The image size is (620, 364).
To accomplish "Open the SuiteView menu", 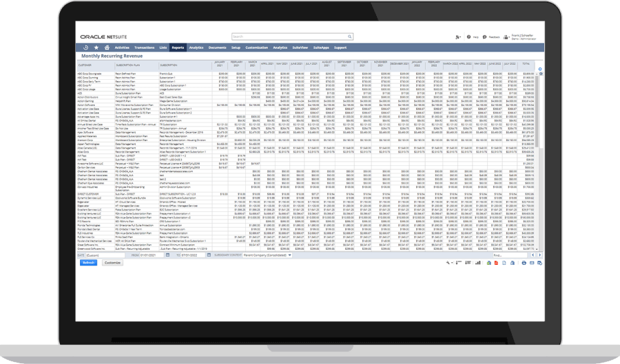I will click(300, 47).
